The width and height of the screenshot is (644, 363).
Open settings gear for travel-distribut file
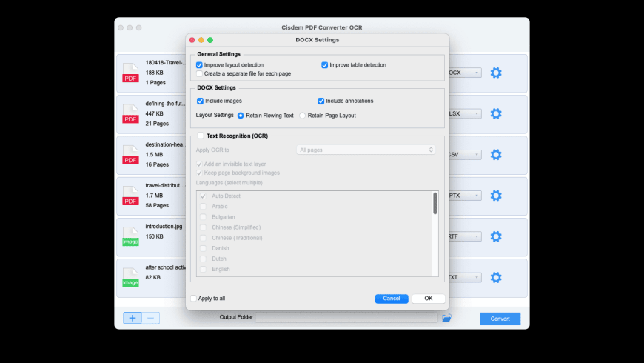coord(496,196)
